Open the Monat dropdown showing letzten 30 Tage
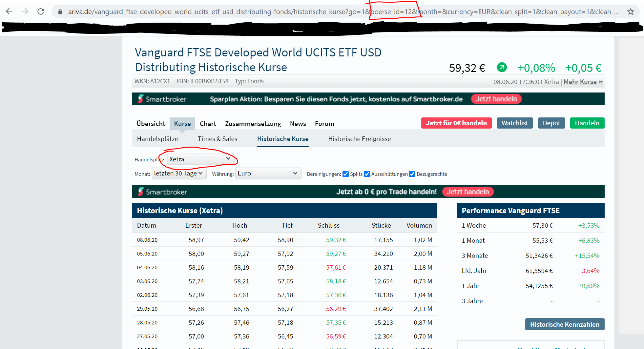The height and width of the screenshot is (349, 644). 179,174
